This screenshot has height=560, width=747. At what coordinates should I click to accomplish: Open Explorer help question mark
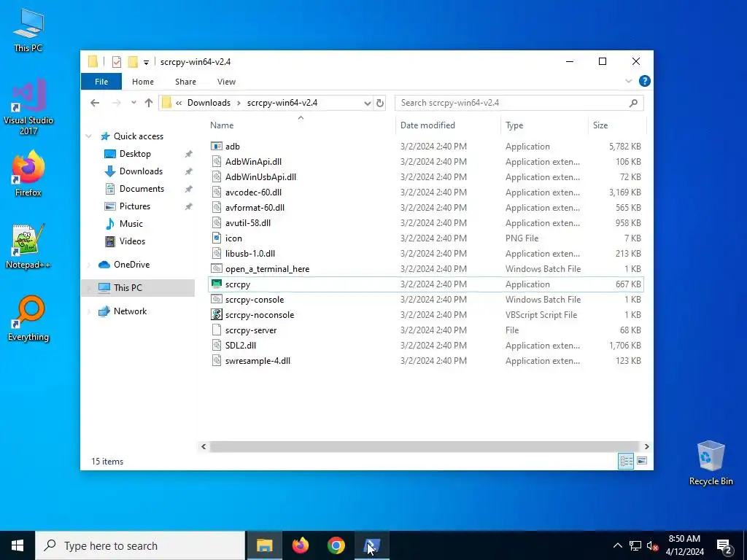(x=645, y=81)
